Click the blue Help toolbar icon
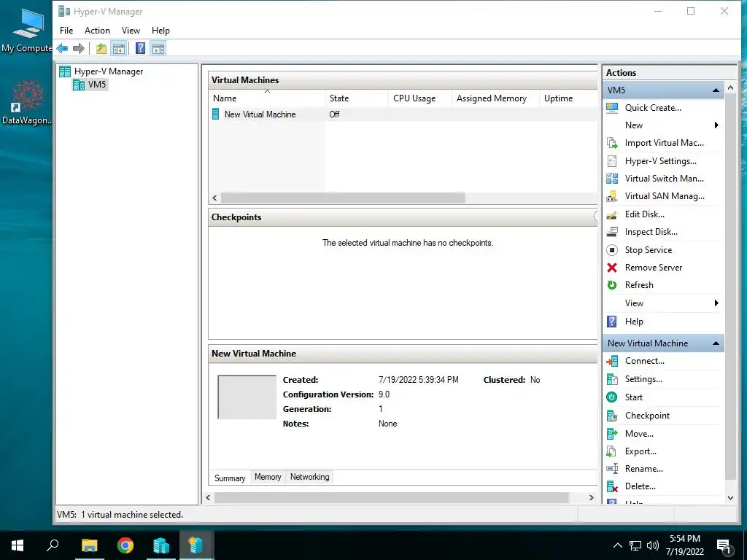Screen dimensions: 747x560 pyautogui.click(x=140, y=48)
